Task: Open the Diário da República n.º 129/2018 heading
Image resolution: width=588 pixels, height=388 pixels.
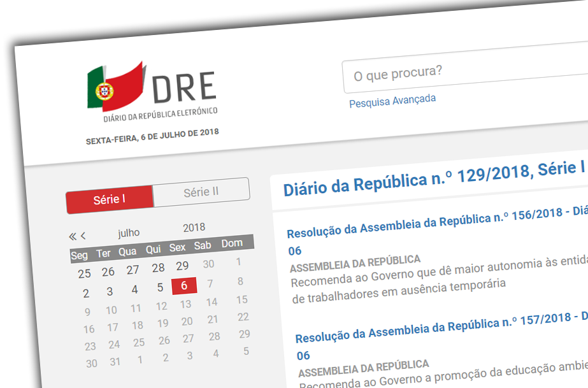Action: [433, 178]
